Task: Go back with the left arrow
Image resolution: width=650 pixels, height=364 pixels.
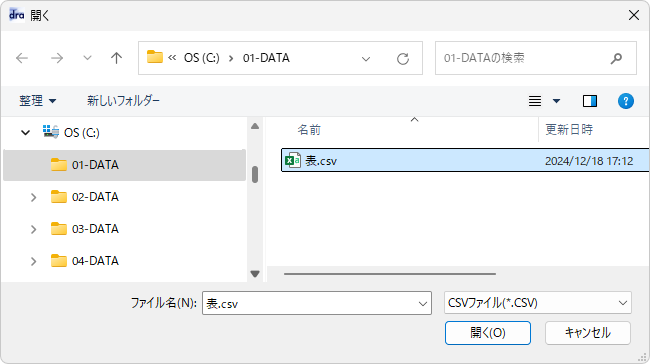Action: point(22,58)
